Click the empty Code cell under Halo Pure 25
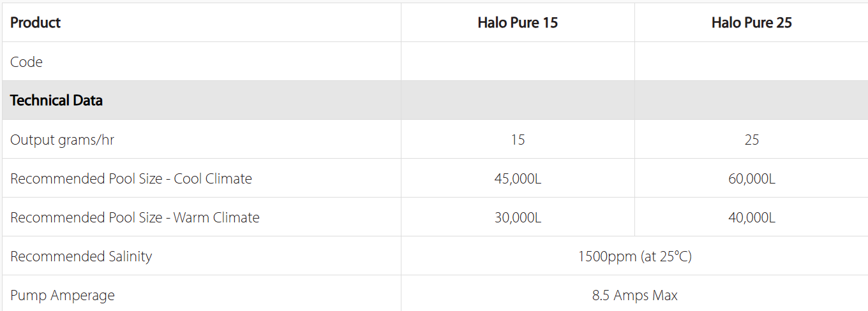 pos(751,62)
